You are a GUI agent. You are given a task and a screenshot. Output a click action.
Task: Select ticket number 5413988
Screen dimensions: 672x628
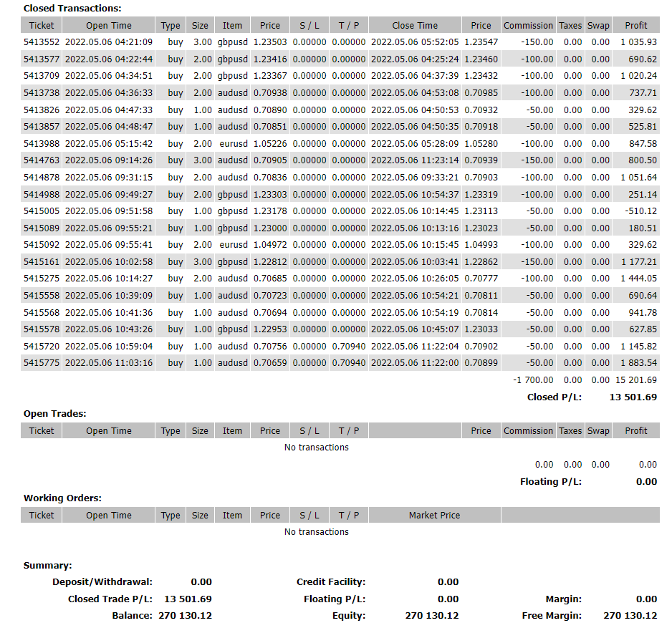pos(42,143)
